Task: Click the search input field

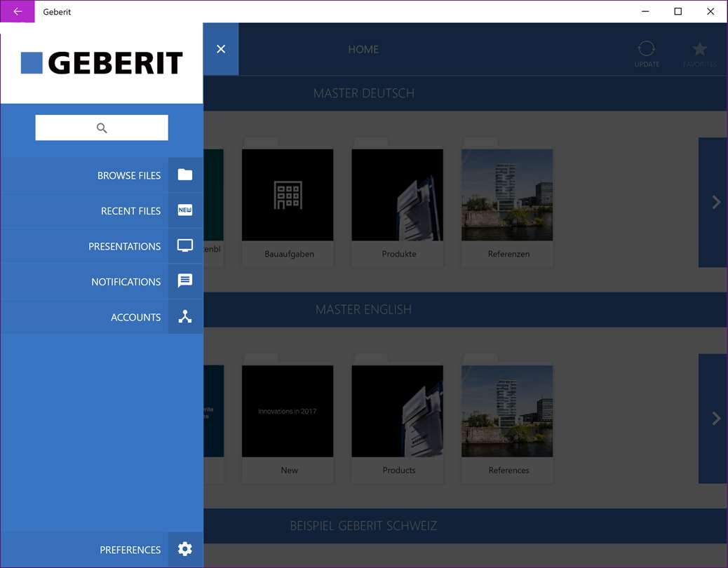Action: (x=102, y=128)
